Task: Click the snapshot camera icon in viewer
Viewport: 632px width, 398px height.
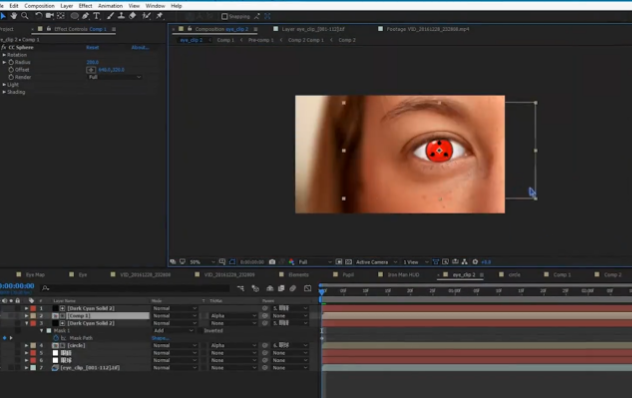Action: click(272, 262)
